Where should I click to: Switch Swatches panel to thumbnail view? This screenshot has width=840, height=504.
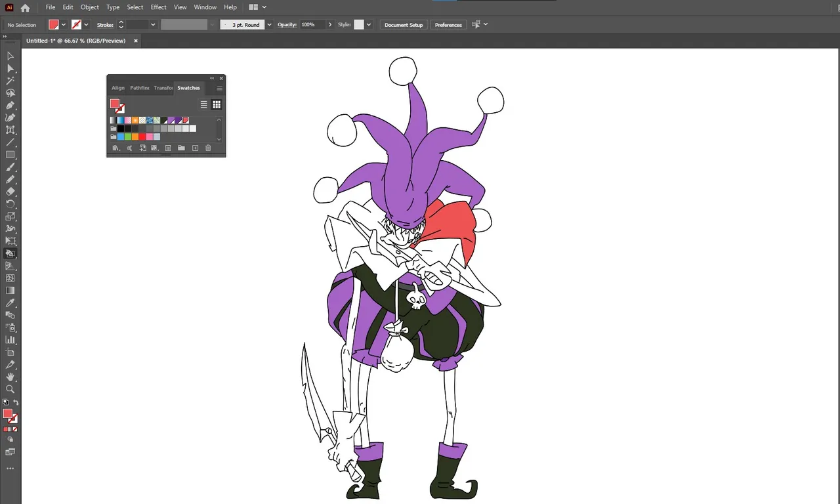(217, 104)
